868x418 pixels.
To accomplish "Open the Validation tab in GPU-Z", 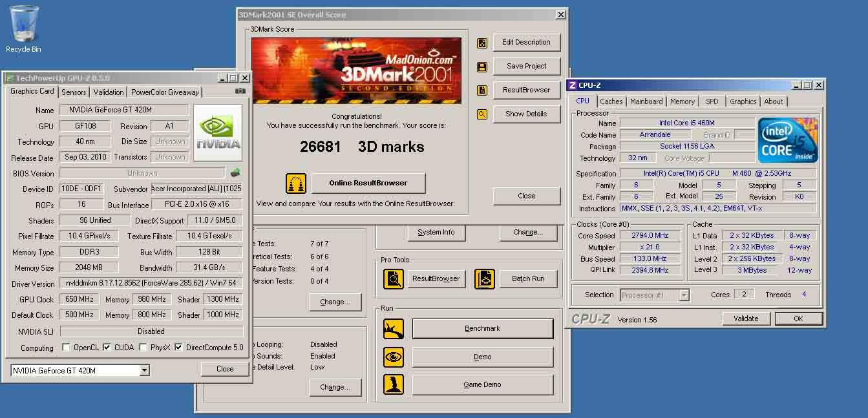I will [x=108, y=92].
